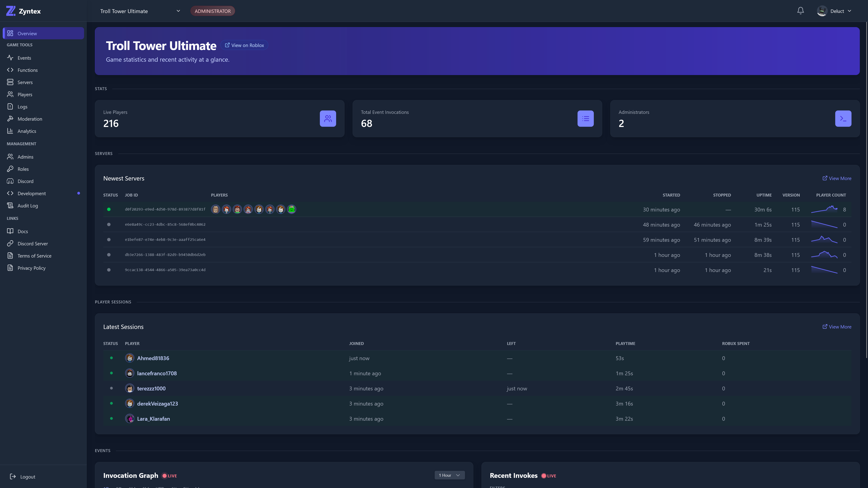This screenshot has width=868, height=488.
Task: Click the Live Players users icon
Action: tap(327, 118)
